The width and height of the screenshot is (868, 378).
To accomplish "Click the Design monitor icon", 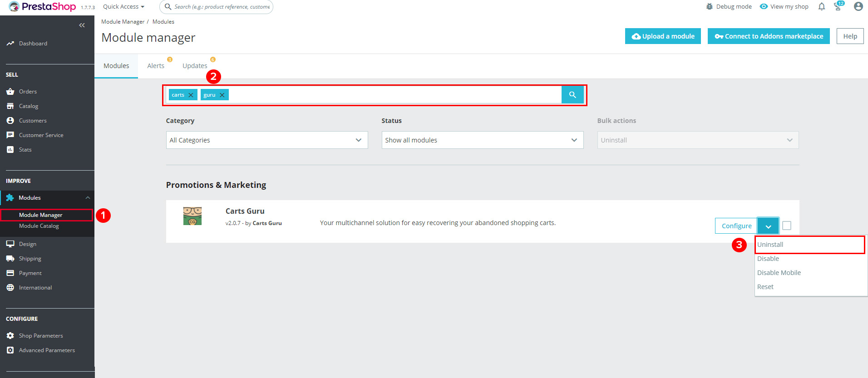I will click(10, 244).
